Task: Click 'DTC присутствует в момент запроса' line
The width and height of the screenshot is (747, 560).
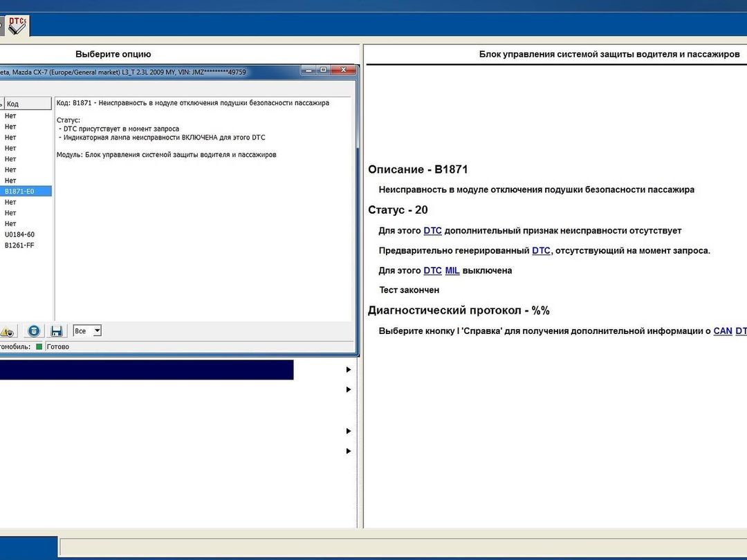Action: point(119,129)
